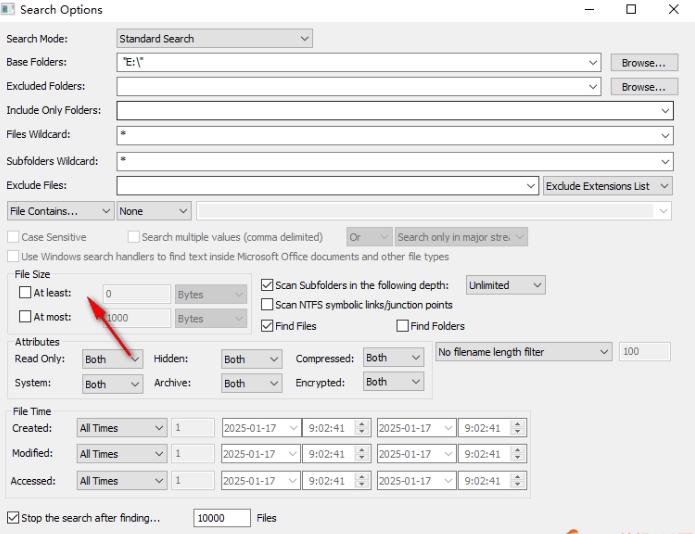Uncheck Scan Subfolders in the following depth
The height and width of the screenshot is (534, 695).
[x=267, y=285]
